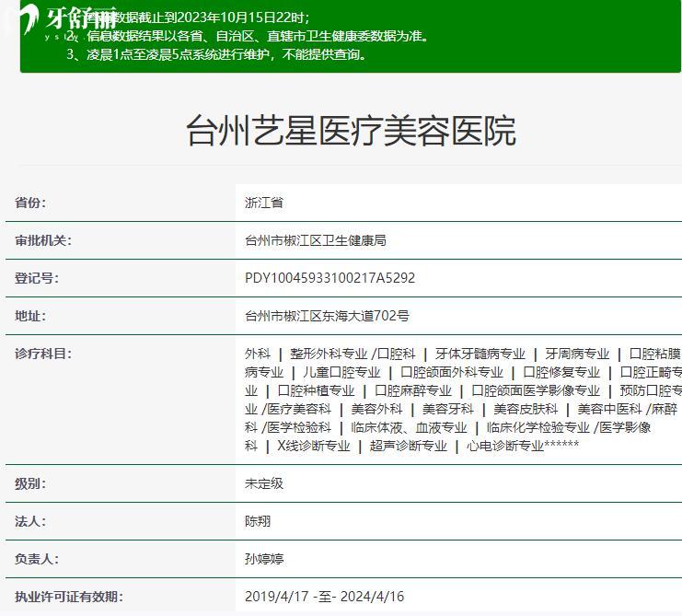Click notice line about 凌晨1点至凌晨5点系统进行维护
Screen dimensions: 682x616
(x=216, y=54)
